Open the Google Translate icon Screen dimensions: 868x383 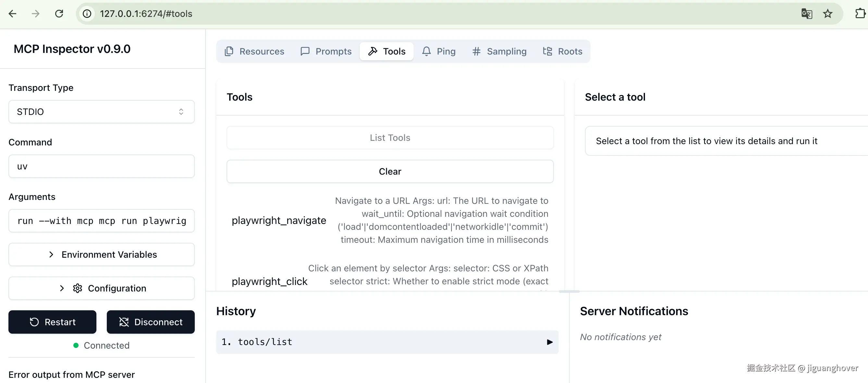tap(807, 14)
